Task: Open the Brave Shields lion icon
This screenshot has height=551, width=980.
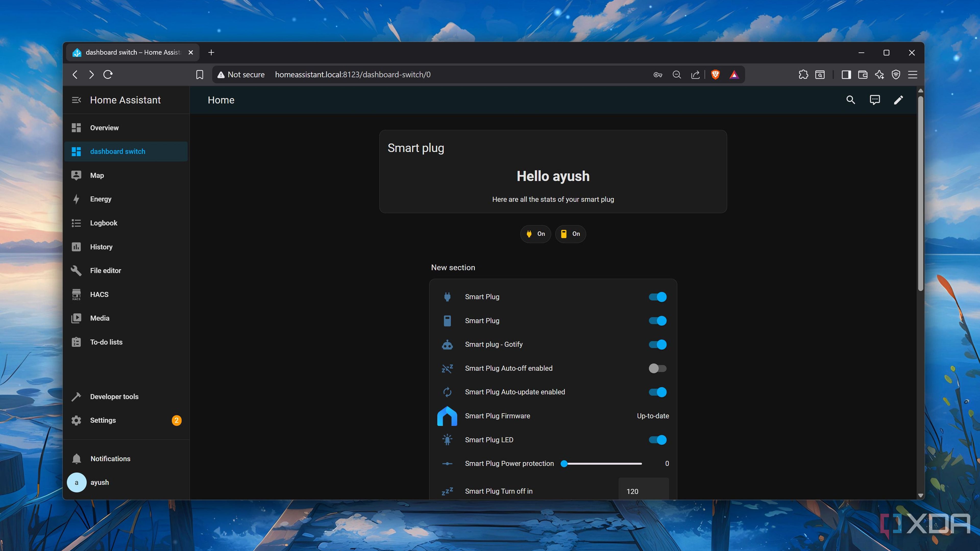Action: (715, 74)
